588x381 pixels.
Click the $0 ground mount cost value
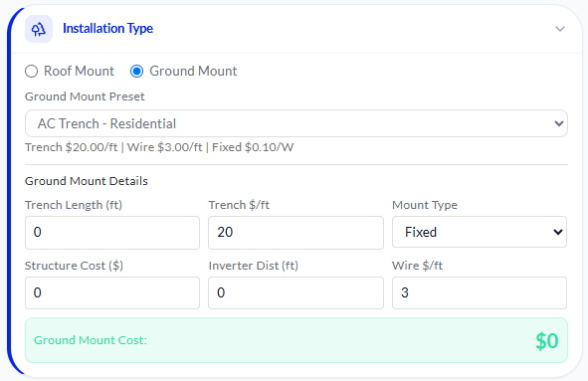pyautogui.click(x=547, y=341)
